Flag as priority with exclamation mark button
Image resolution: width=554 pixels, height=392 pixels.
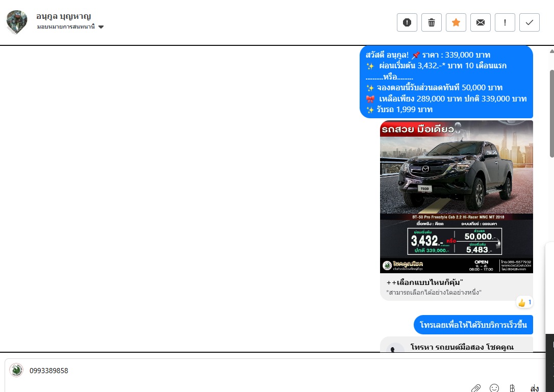coord(505,22)
